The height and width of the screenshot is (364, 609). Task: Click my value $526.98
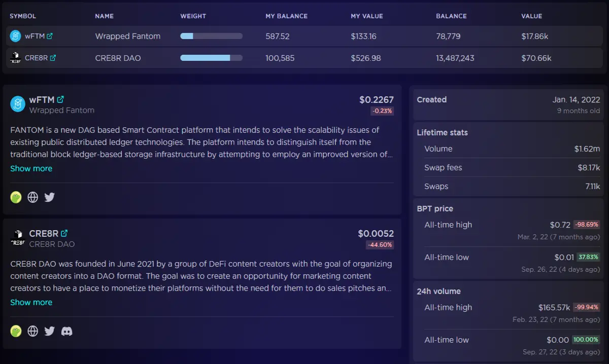[x=365, y=58]
